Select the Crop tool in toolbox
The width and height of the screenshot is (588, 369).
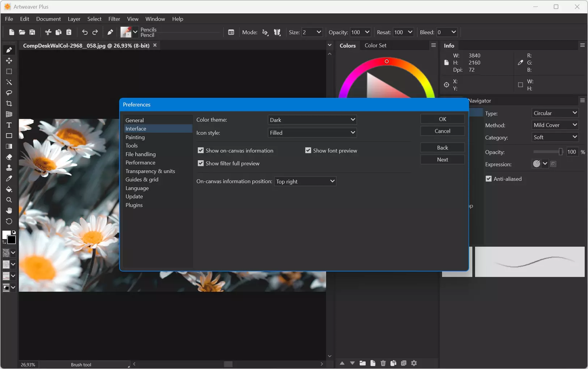point(9,103)
